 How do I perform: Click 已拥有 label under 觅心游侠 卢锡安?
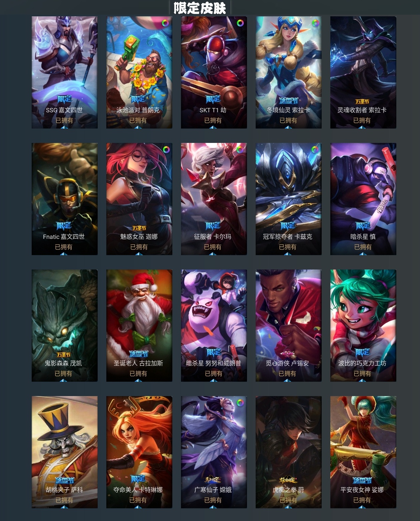[287, 373]
